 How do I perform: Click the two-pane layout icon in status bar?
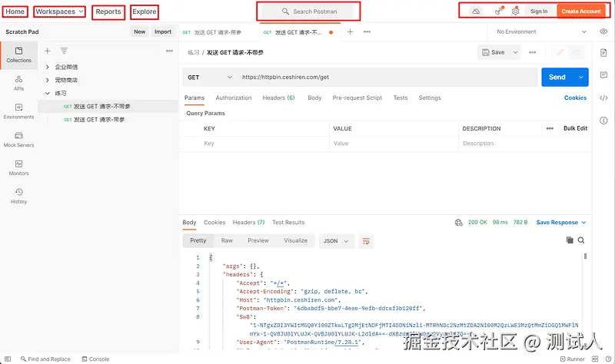[595, 359]
